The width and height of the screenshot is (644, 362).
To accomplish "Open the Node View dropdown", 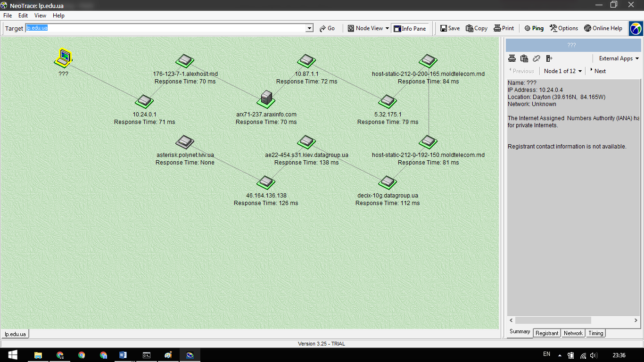I will (369, 28).
